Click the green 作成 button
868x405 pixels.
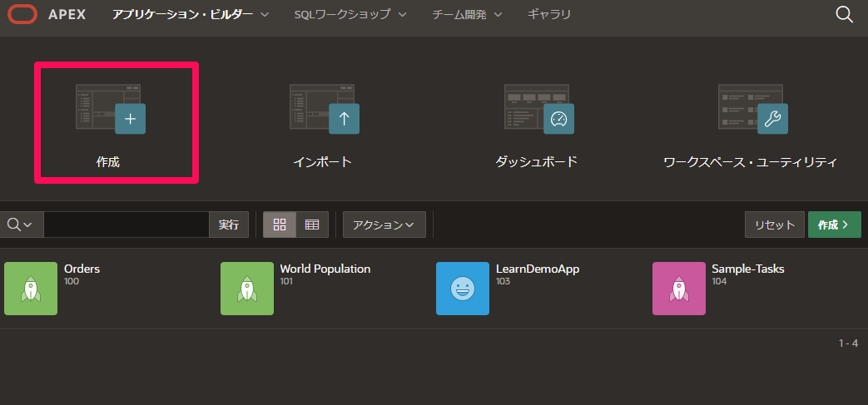(x=834, y=225)
